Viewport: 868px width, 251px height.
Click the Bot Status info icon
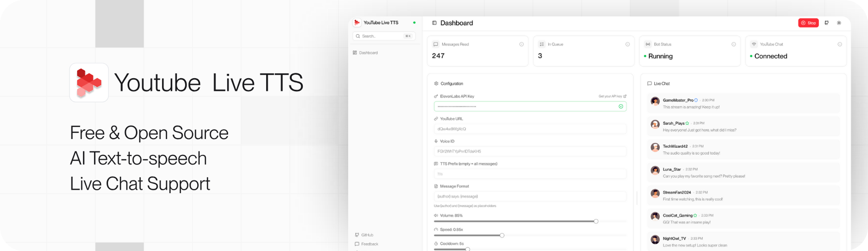pos(733,44)
